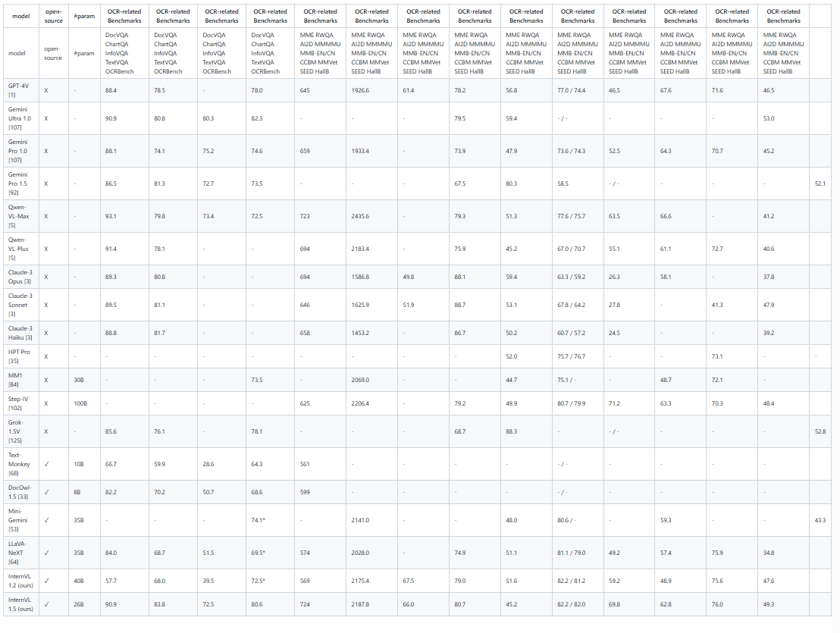Viewport: 840px width, 633px height.
Task: Click the open-source checkmark for Text-Monkey
Action: [x=46, y=464]
